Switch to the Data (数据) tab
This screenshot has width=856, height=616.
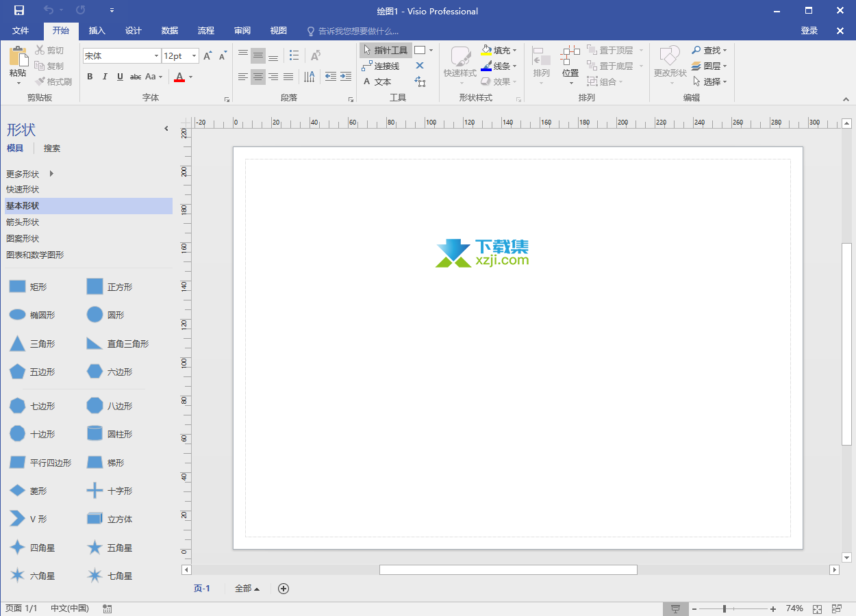(x=170, y=31)
